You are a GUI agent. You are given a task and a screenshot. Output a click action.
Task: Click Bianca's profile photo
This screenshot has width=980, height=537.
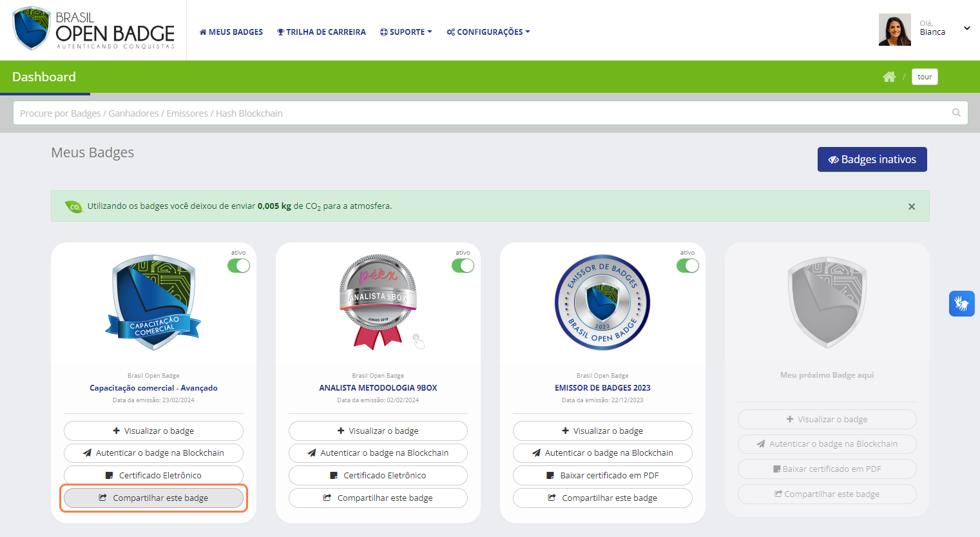point(895,30)
